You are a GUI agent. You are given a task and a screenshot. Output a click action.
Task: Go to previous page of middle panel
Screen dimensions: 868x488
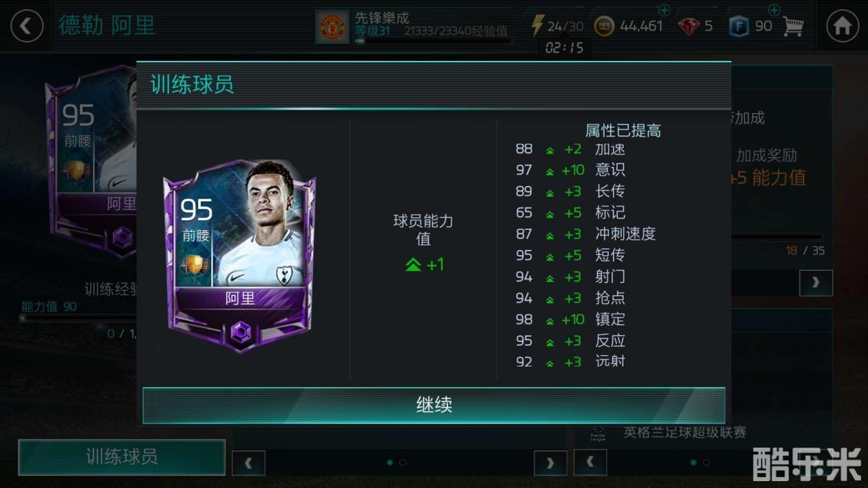click(249, 463)
